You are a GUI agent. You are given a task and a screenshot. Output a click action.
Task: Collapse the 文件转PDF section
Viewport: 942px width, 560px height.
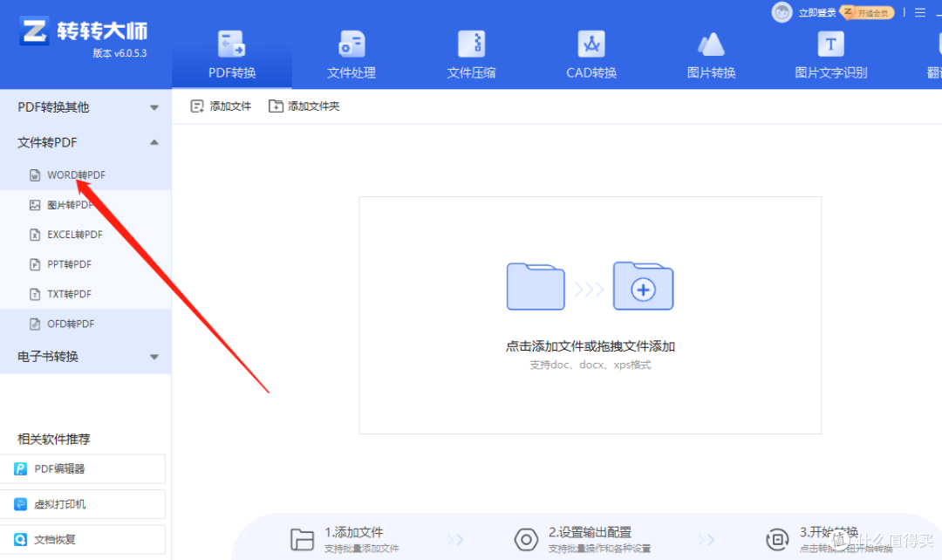click(x=85, y=142)
